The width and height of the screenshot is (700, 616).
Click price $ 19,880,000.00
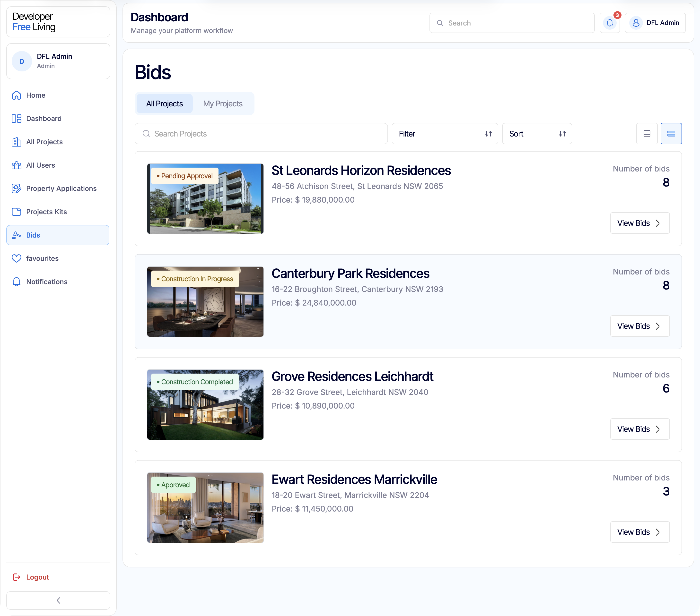click(325, 200)
